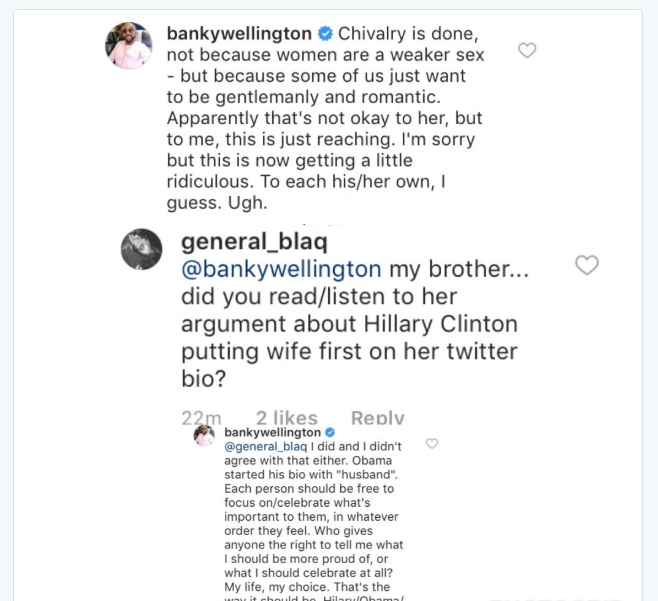Follow the @bankywellington mention link
Image resolution: width=658 pixels, height=601 pixels.
tap(282, 269)
